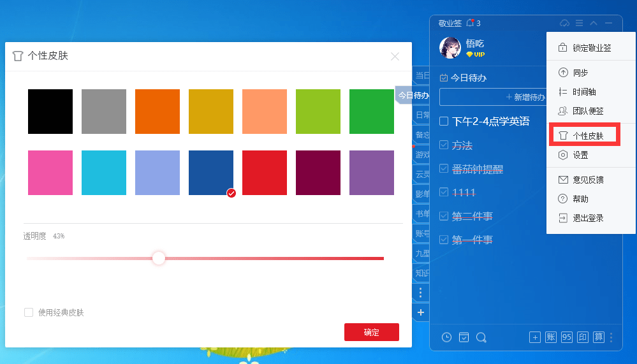Select 个性皮肤 in the menu
The image size is (637, 364).
[x=591, y=136]
